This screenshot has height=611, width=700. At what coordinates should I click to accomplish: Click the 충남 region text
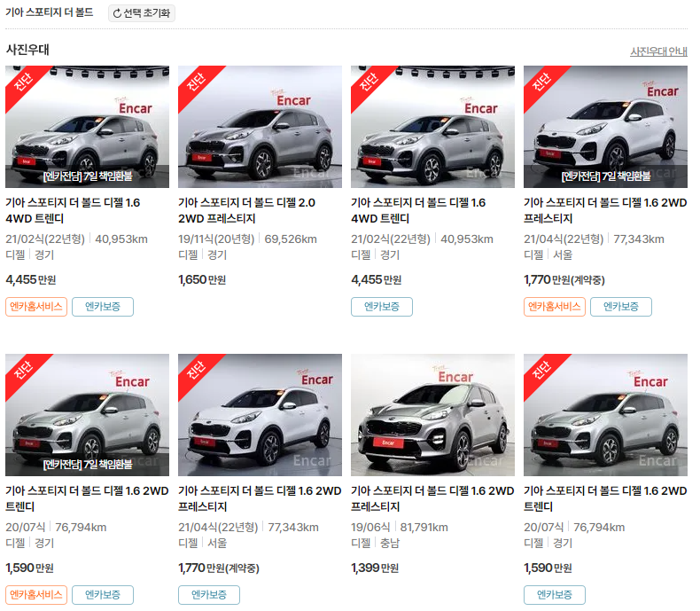tap(390, 543)
